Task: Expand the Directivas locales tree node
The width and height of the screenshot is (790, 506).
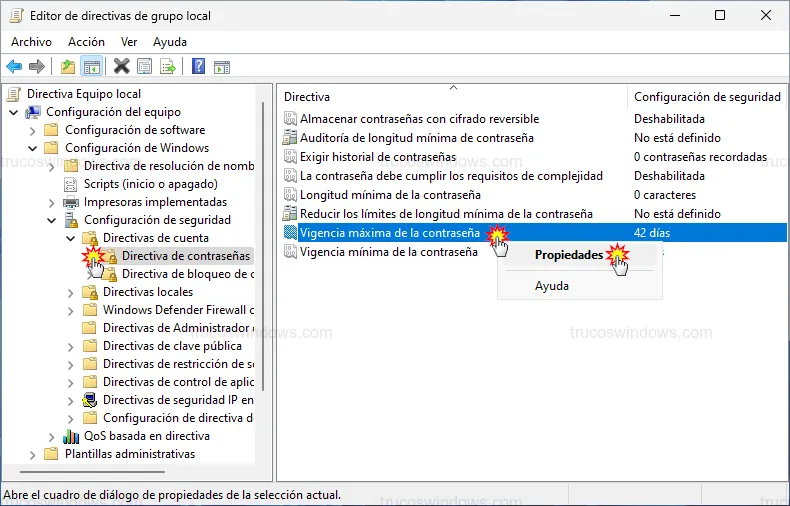Action: click(x=70, y=292)
